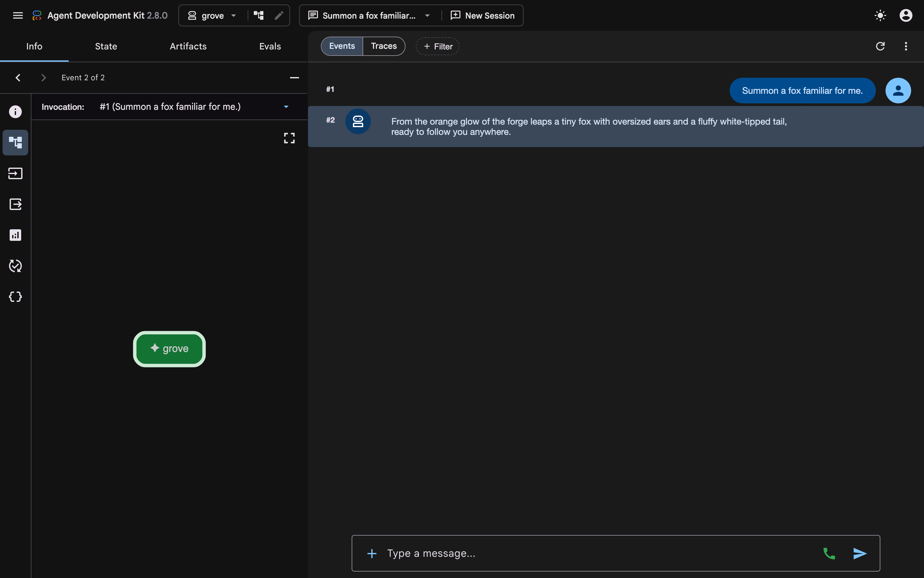Refresh the events list

880,46
